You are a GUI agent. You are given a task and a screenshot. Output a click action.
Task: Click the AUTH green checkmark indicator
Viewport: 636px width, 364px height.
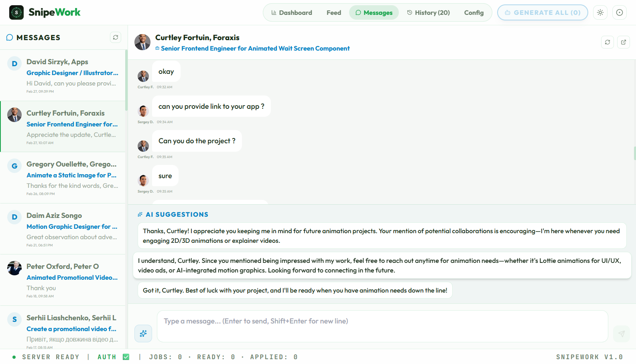click(126, 357)
